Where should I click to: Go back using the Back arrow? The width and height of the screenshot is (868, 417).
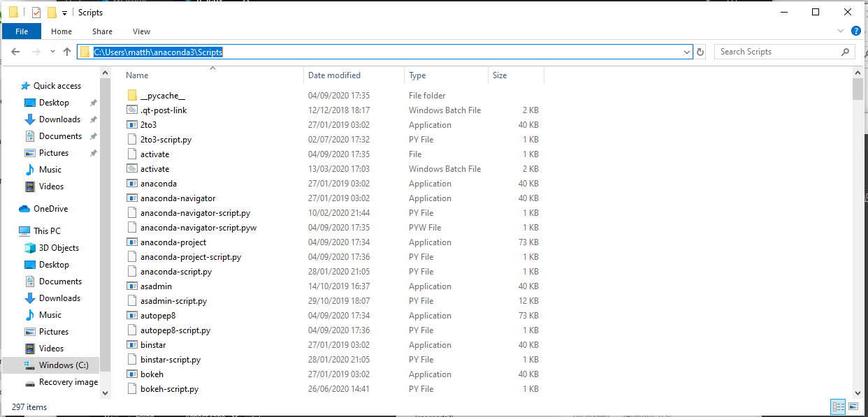coord(15,52)
